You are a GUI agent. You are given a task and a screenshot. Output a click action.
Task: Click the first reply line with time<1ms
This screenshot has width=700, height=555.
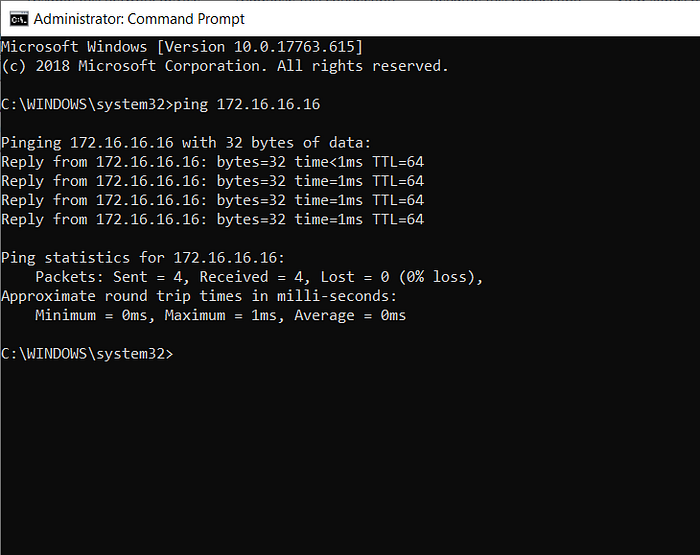[212, 162]
